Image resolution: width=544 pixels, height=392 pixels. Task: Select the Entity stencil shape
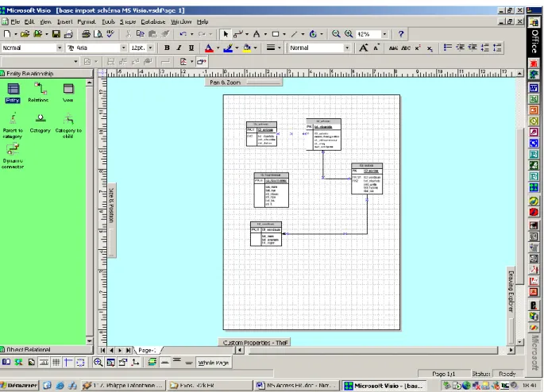click(13, 93)
